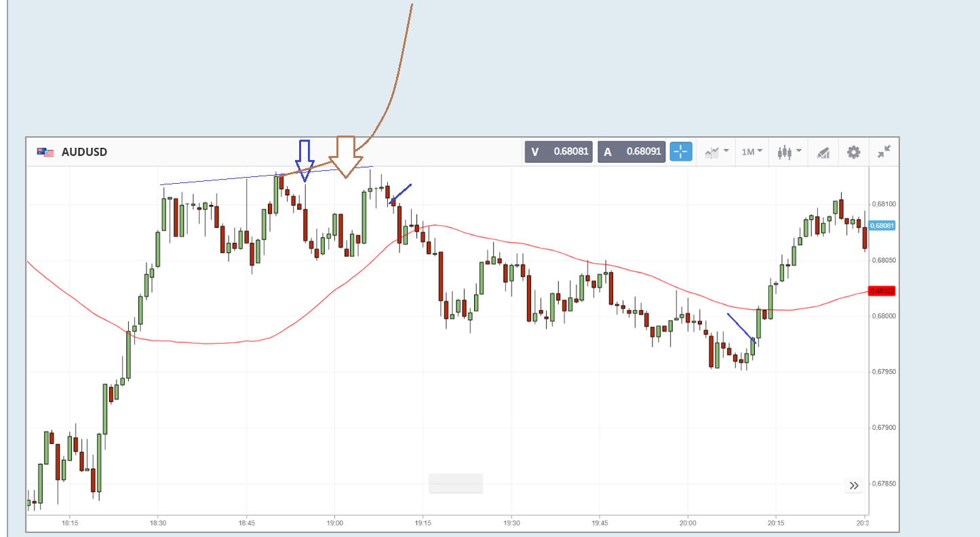
Task: Click the blue 0,68081 current price label
Action: [x=882, y=226]
